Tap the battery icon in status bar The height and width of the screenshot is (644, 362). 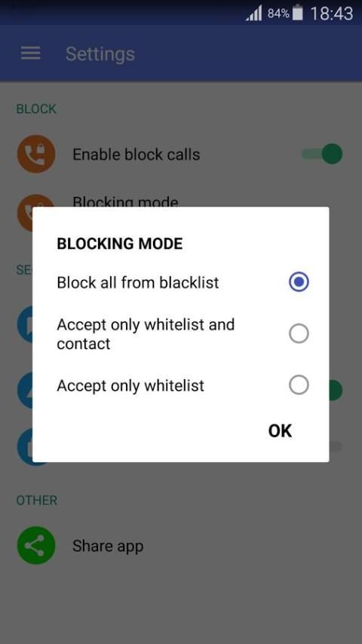coord(297,14)
